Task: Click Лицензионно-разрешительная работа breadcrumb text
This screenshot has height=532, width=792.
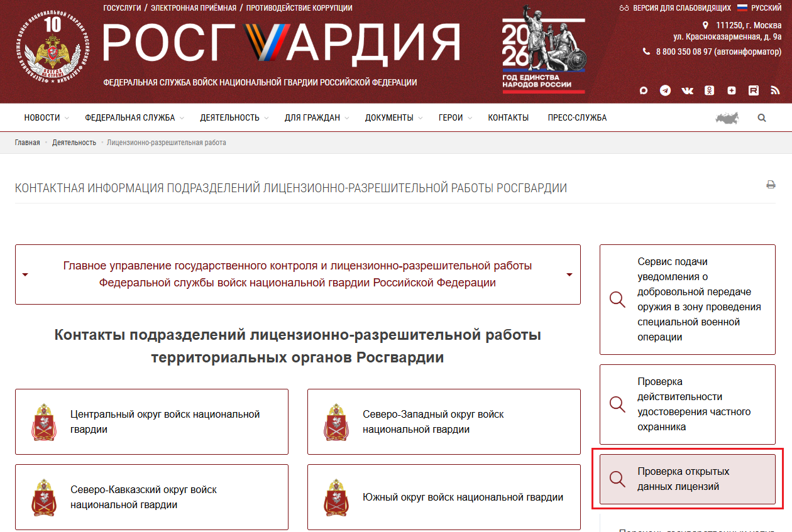Action: 167,143
